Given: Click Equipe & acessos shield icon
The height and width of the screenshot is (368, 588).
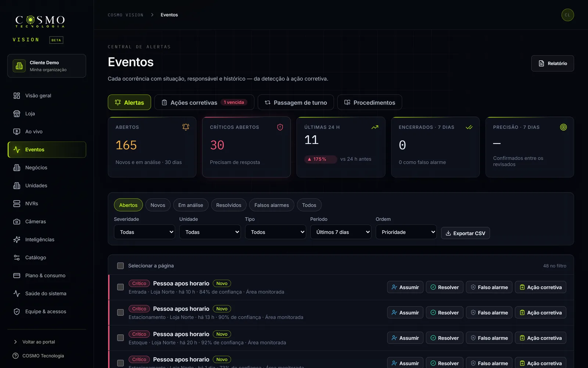Looking at the screenshot, I should point(17,312).
